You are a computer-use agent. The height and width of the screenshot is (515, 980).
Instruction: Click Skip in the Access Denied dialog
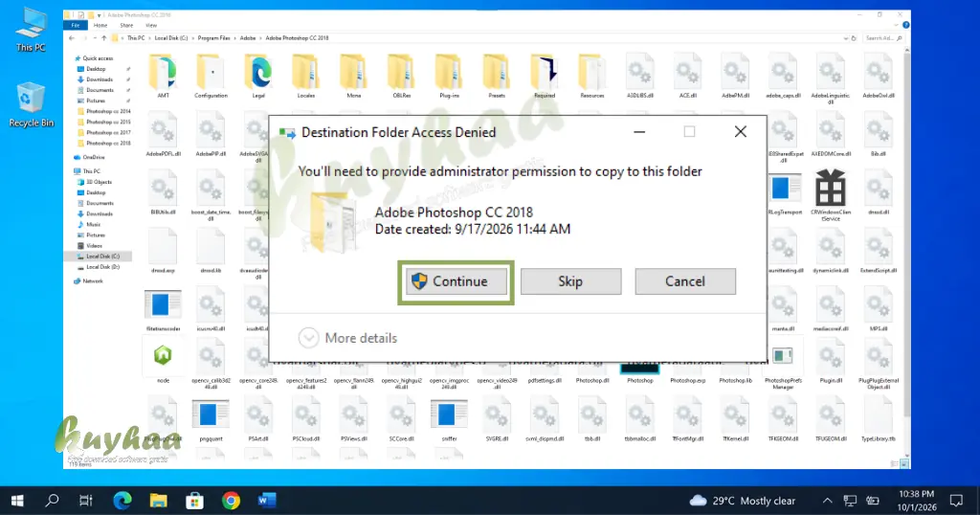pos(570,281)
